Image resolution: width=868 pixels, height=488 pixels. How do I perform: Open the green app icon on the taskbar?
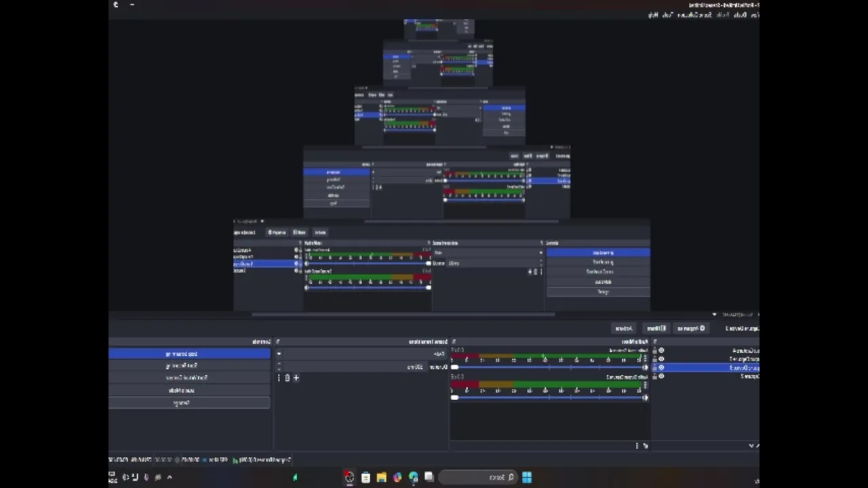(295, 477)
